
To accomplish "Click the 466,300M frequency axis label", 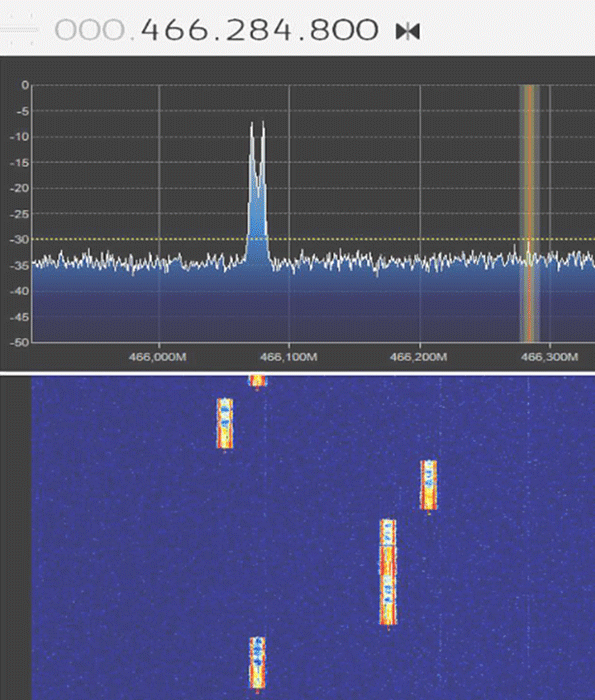I will [549, 357].
